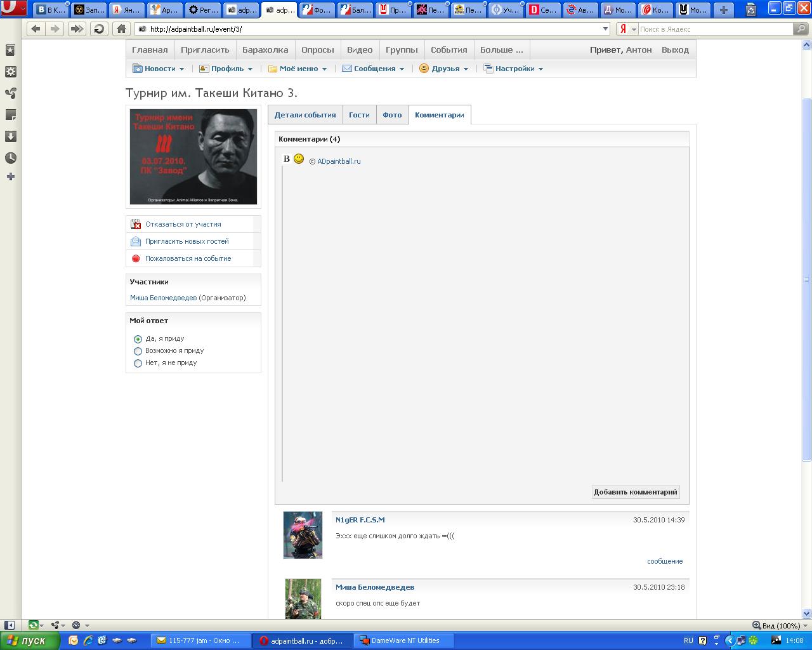Open Downloads panel in Opera sidebar
The height and width of the screenshot is (650, 812).
11,136
